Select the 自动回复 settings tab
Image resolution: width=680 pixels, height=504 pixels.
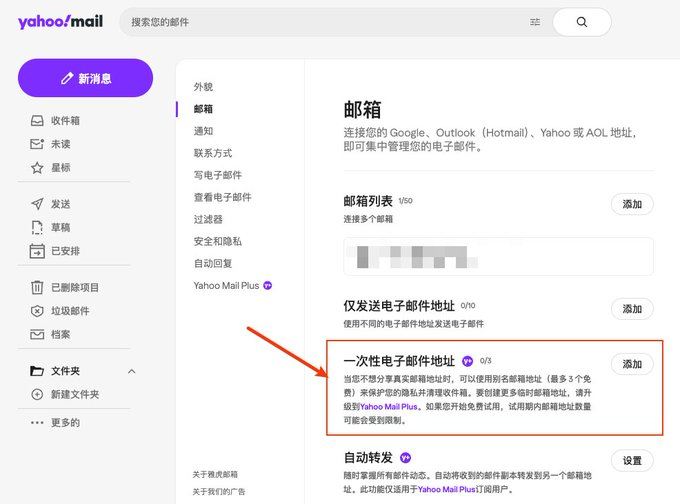[212, 263]
